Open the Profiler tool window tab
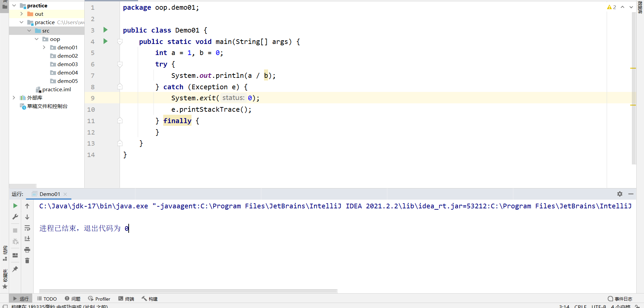Viewport: 644px width, 308px height. pos(99,299)
